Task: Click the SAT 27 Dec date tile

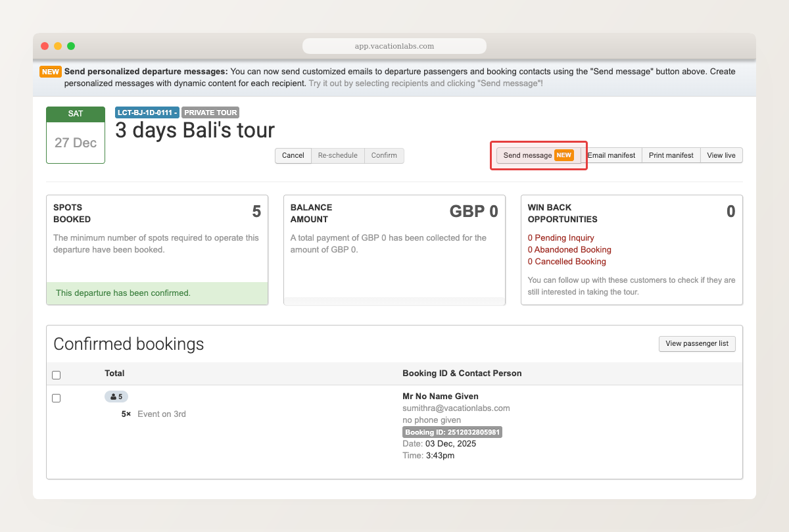Action: 76,135
